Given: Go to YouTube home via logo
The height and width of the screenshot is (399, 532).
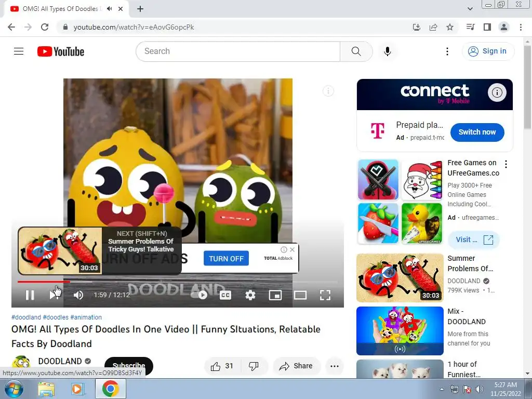Looking at the screenshot, I should point(61,51).
